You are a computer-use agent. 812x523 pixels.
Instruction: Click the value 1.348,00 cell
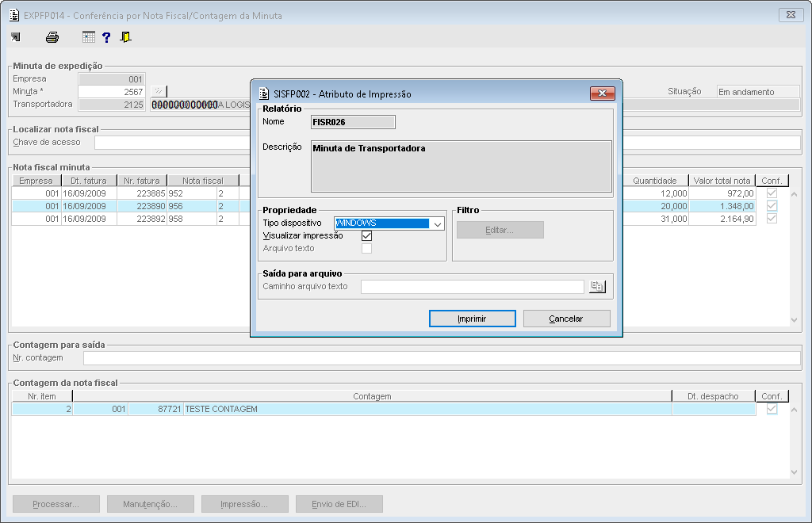click(722, 206)
